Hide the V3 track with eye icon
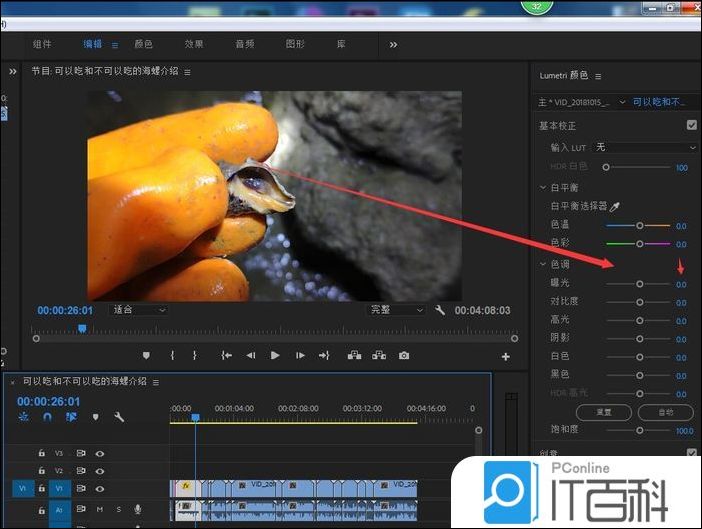 [x=100, y=453]
